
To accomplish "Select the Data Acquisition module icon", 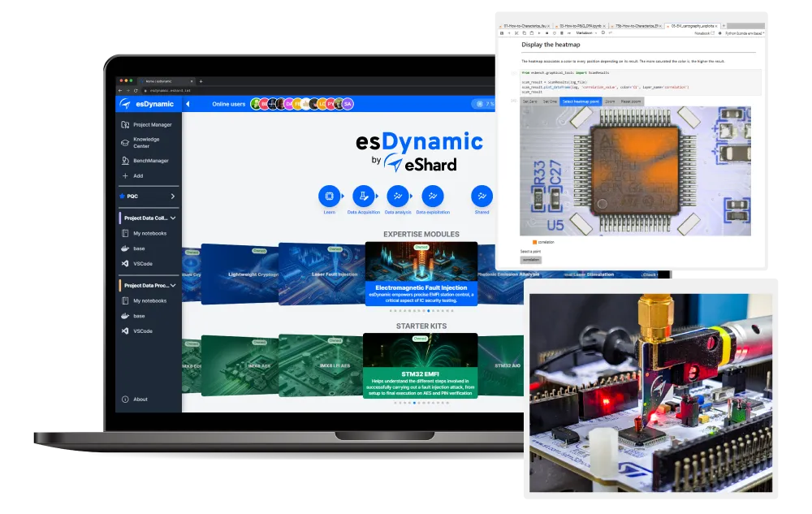I will pyautogui.click(x=364, y=195).
